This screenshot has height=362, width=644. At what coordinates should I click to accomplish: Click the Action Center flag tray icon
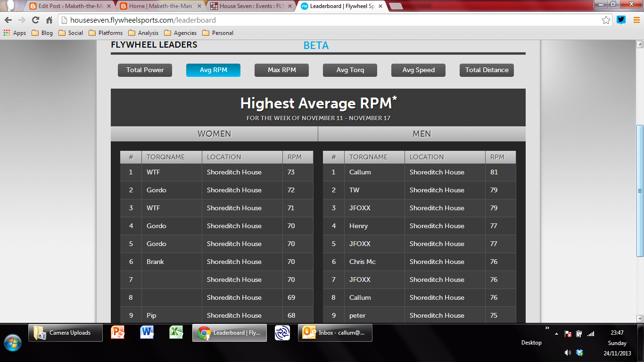coord(568,334)
